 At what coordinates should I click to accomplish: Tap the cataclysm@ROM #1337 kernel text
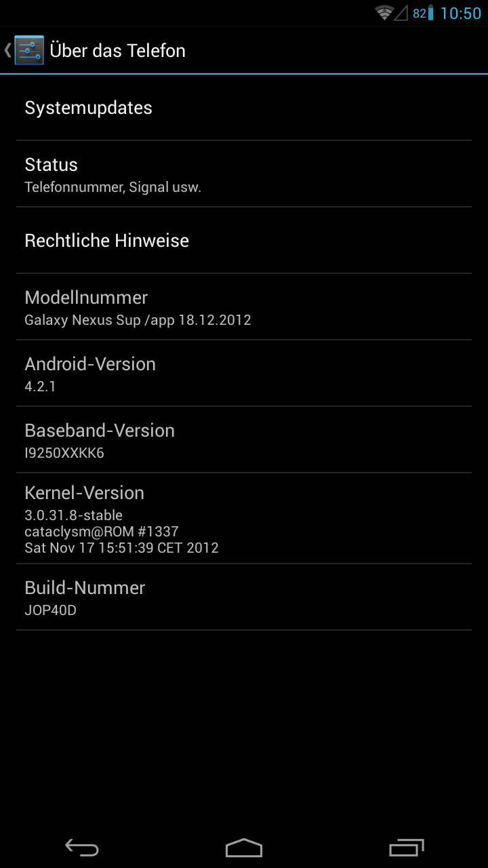tap(102, 531)
